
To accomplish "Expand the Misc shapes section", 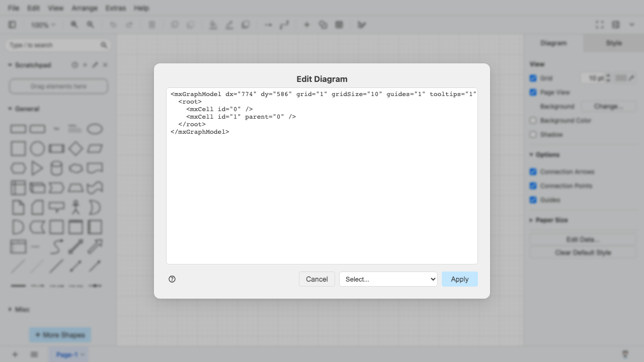I will 19,309.
